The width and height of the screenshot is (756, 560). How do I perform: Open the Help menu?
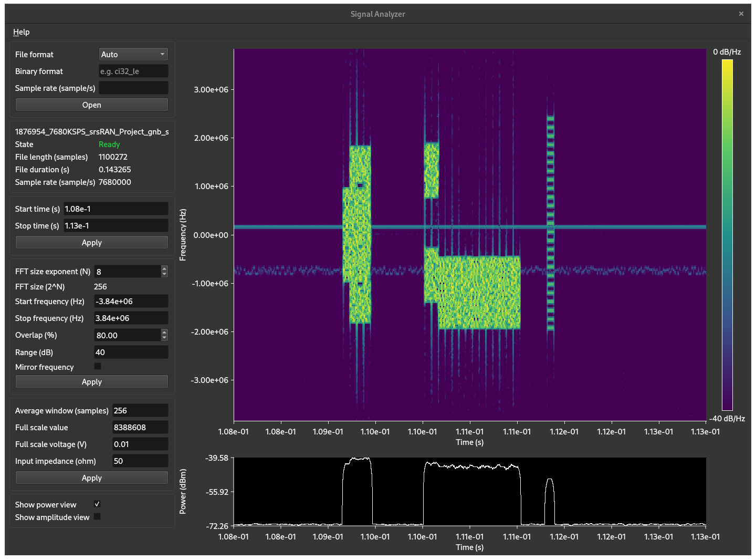click(21, 32)
